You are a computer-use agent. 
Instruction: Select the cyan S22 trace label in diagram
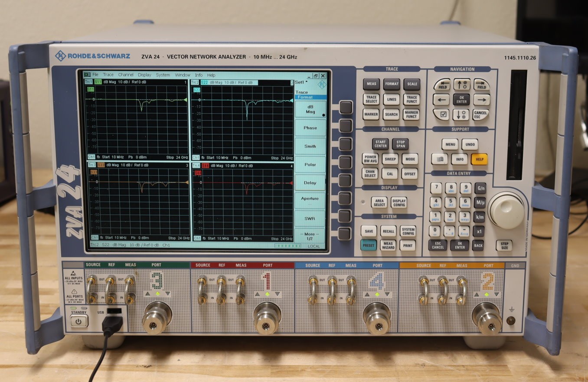pos(196,90)
